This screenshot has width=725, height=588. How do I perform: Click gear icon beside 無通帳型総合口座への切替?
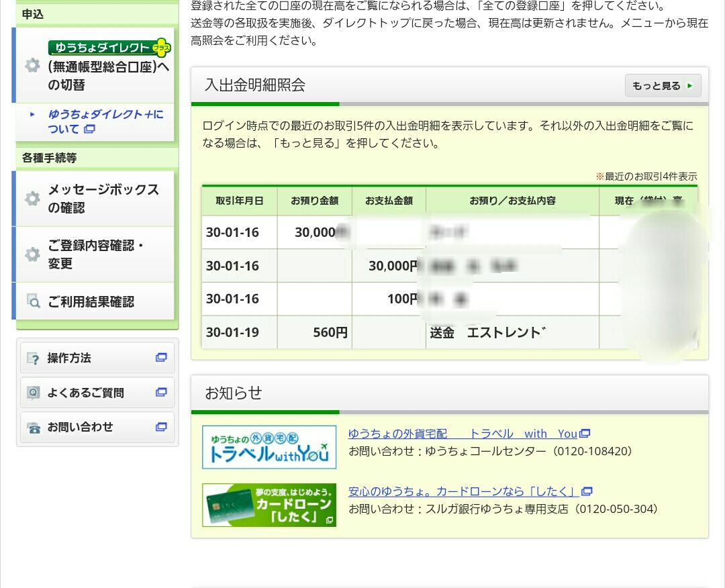32,65
